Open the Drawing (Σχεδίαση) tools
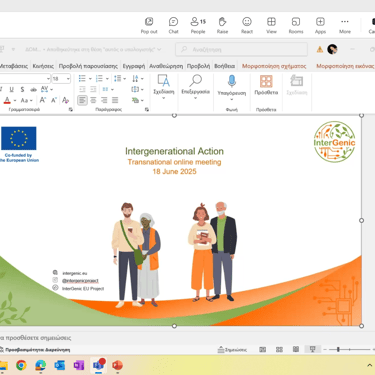 [164, 87]
